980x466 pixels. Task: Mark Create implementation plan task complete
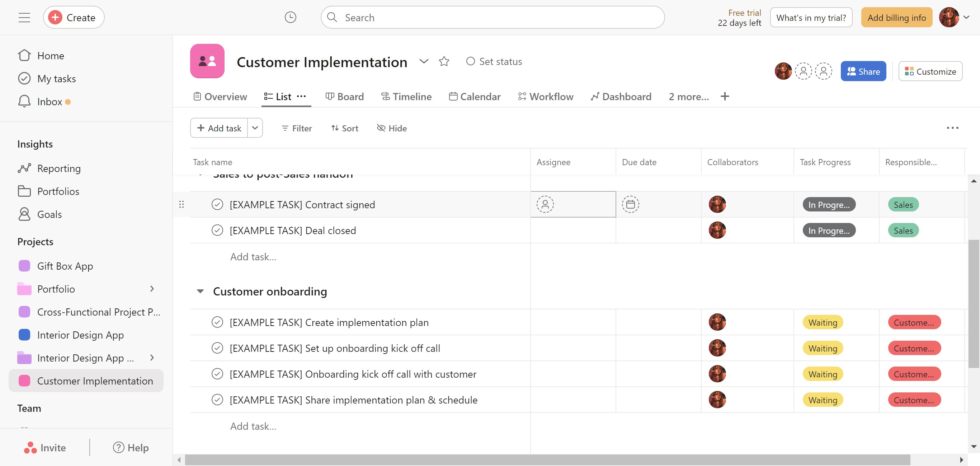coord(217,322)
